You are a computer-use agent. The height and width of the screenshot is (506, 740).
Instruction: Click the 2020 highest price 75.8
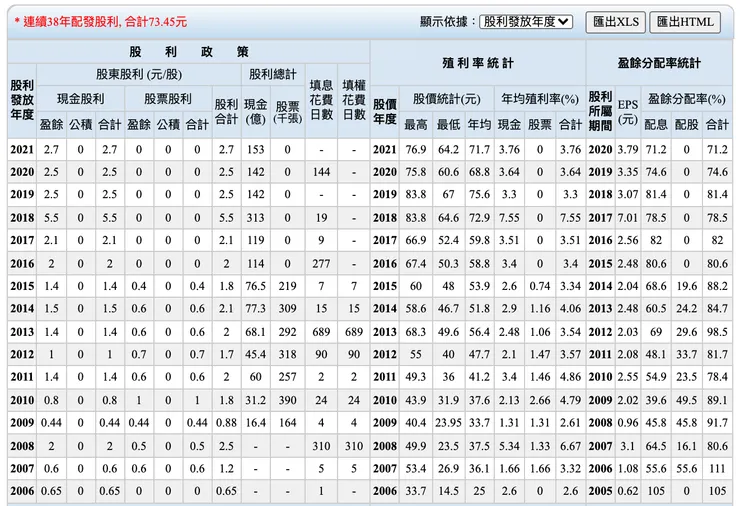pos(415,172)
